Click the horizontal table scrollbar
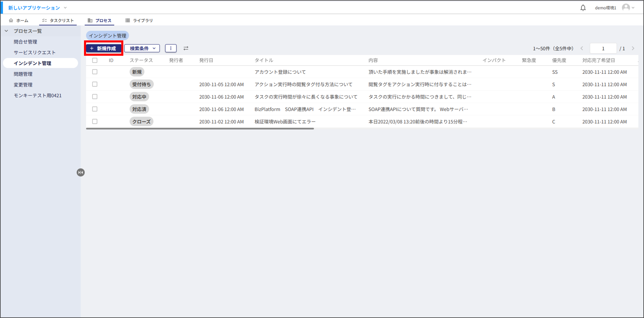The image size is (644, 318). pos(200,128)
